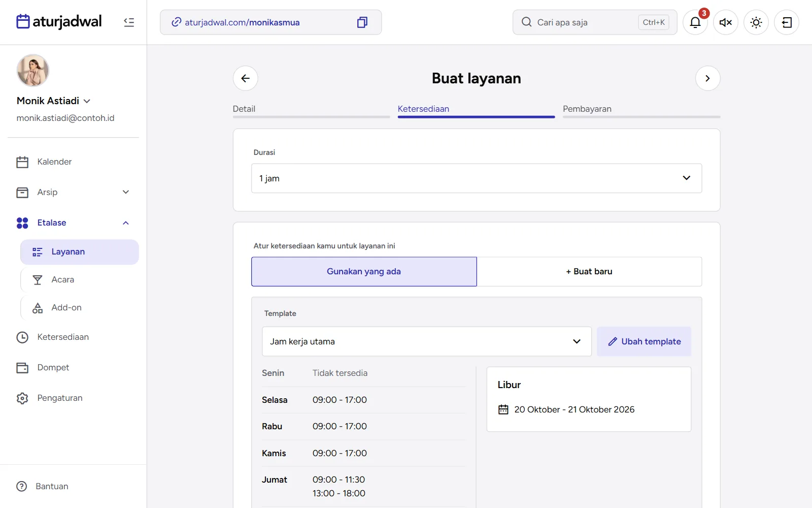812x508 pixels.
Task: Click the Ketersediaan clock icon
Action: (22, 337)
